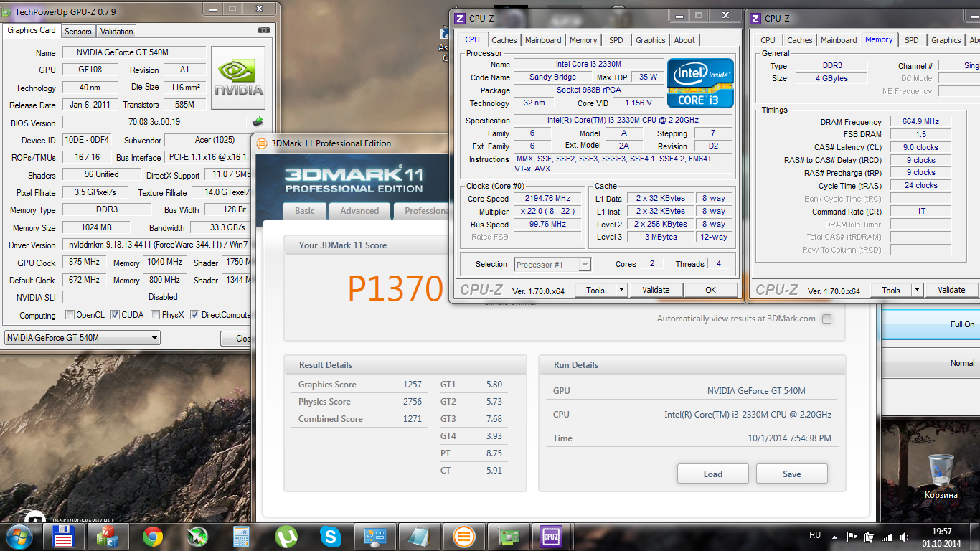Screen dimensions: 980x551
Task: Toggle the DirectCompute checkbox in GPU-Z
Action: coord(194,315)
